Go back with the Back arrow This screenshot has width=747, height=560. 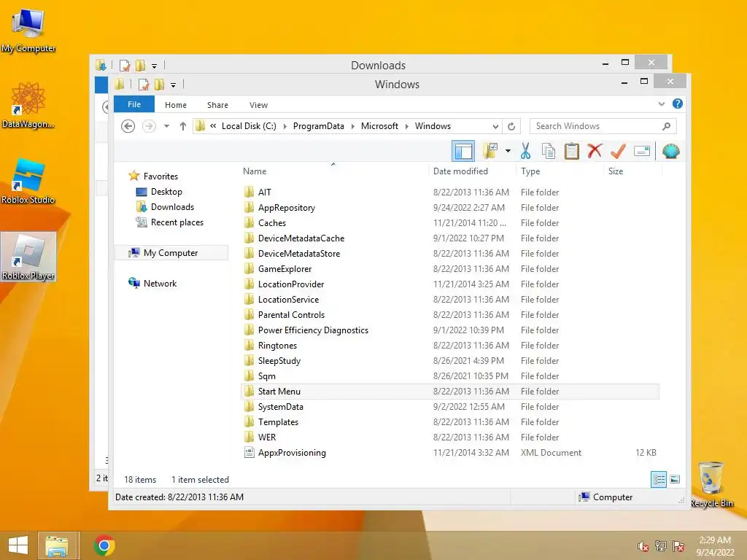[128, 126]
